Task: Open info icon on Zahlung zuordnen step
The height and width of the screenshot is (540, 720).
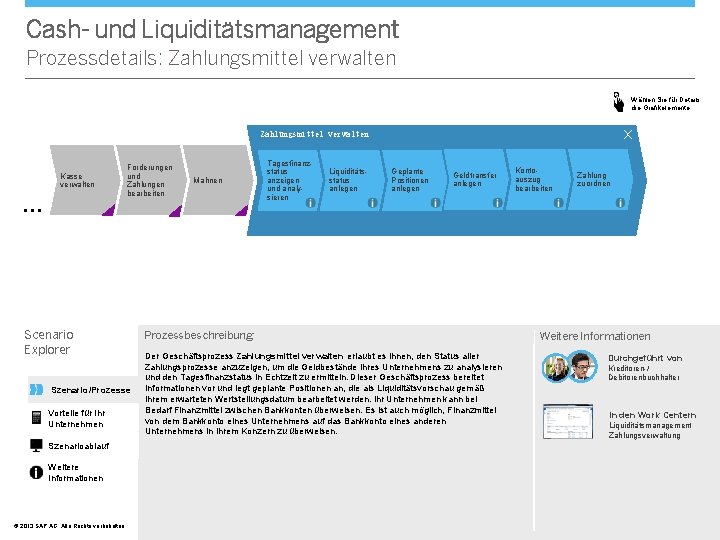Action: [x=620, y=202]
